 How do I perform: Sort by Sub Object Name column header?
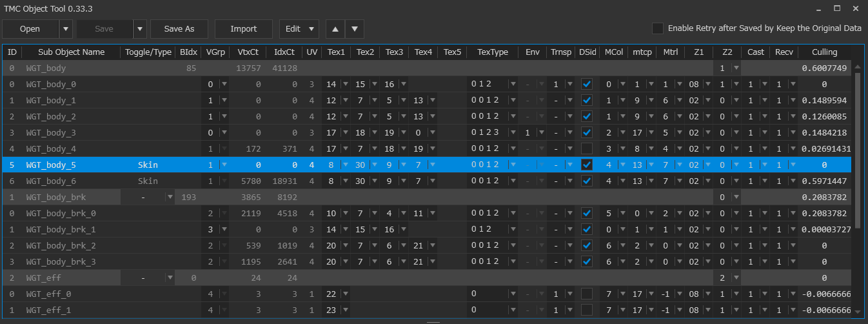click(x=71, y=52)
